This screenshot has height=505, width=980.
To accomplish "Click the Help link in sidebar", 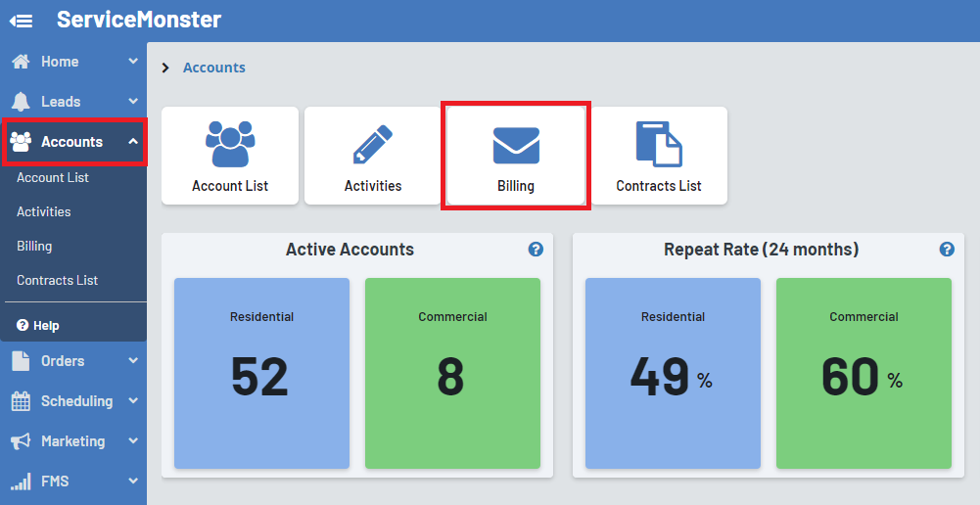I will click(45, 326).
